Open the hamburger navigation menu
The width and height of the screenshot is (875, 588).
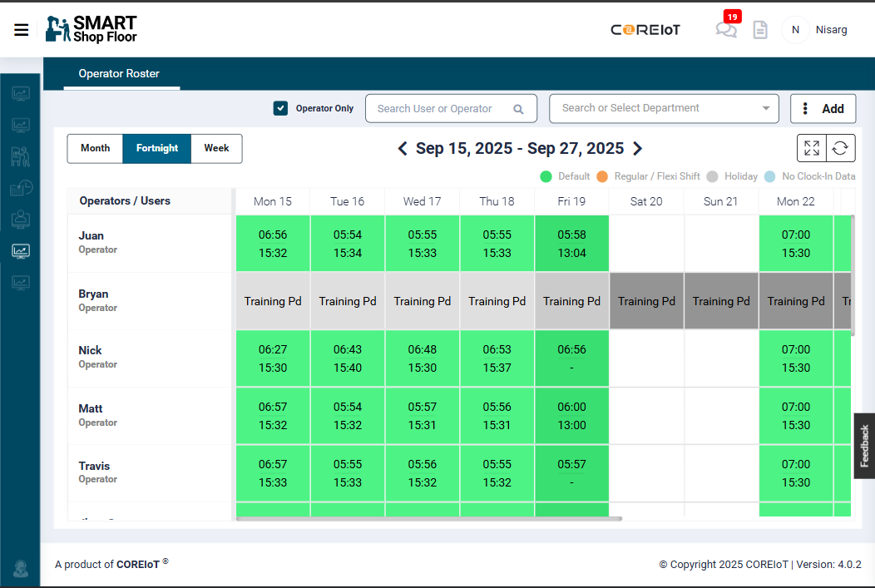pos(22,30)
